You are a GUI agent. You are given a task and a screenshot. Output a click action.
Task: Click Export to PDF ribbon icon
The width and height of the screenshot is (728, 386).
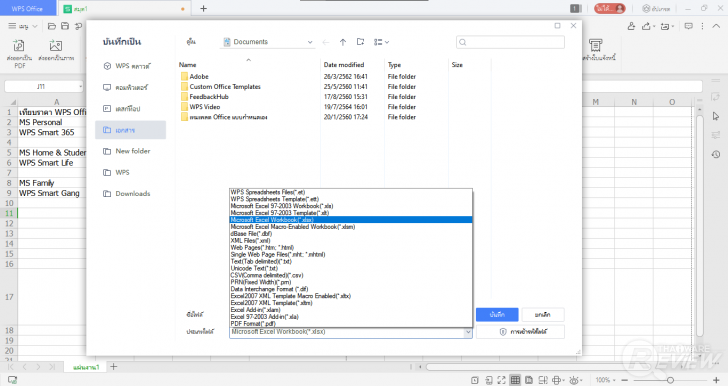20,53
